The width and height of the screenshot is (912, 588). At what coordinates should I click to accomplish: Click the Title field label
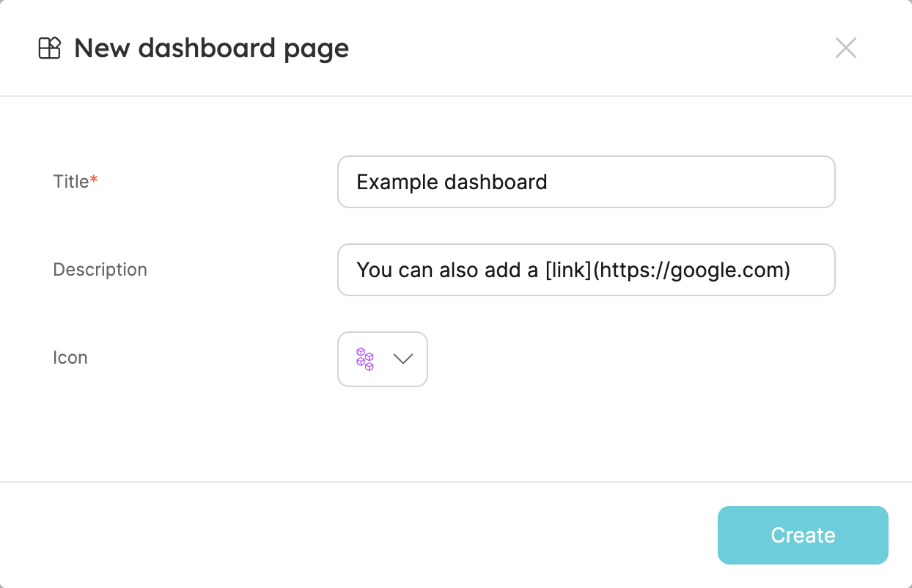pyautogui.click(x=70, y=182)
